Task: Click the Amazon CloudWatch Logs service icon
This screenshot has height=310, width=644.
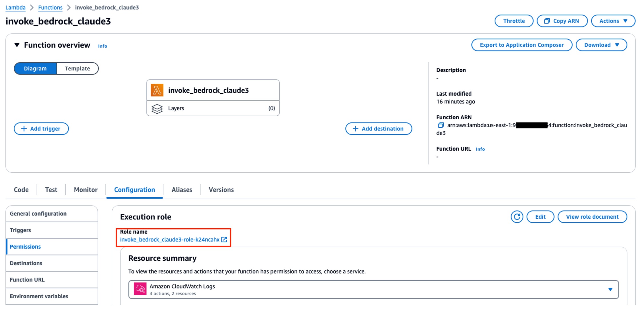Action: (140, 289)
